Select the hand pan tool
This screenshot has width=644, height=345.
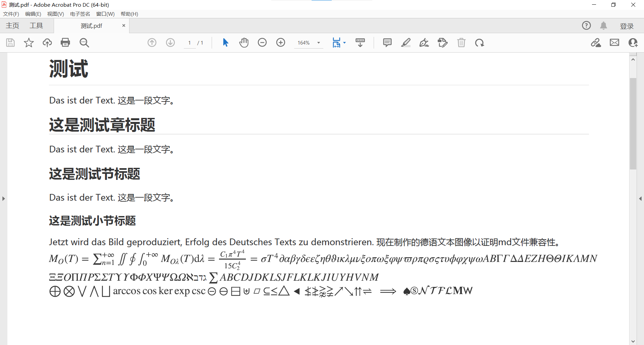point(244,43)
